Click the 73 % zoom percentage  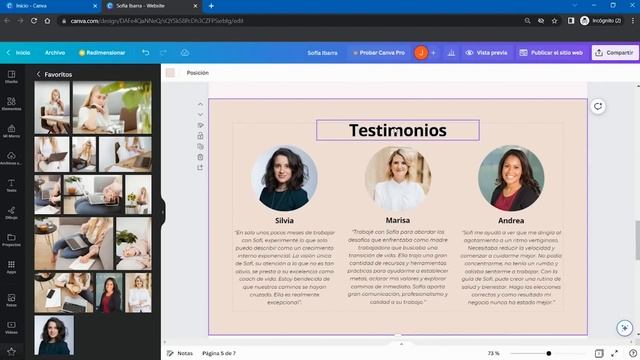(493, 353)
